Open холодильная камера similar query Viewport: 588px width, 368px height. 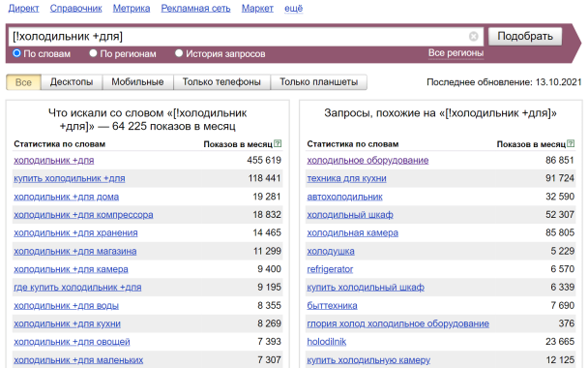(352, 232)
